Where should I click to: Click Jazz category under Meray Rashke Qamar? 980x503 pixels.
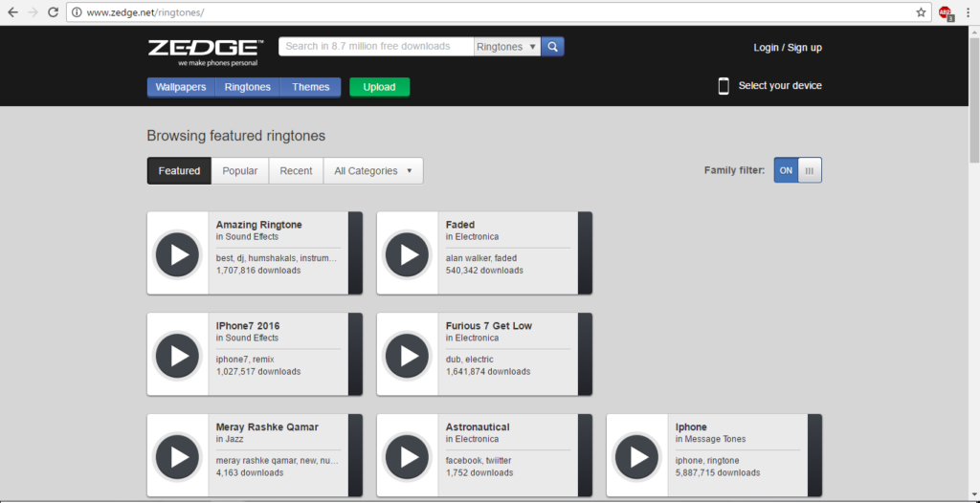pyautogui.click(x=234, y=439)
